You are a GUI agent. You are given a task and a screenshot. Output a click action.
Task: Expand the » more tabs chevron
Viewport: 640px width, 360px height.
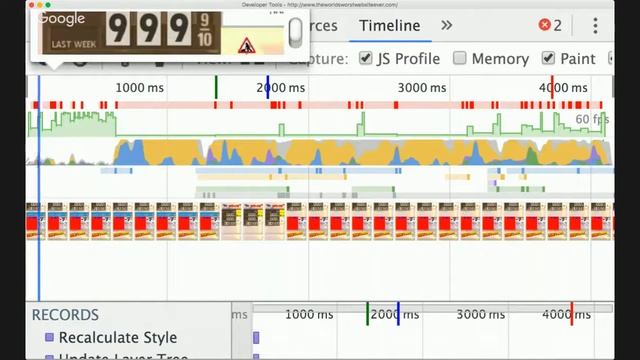point(447,25)
